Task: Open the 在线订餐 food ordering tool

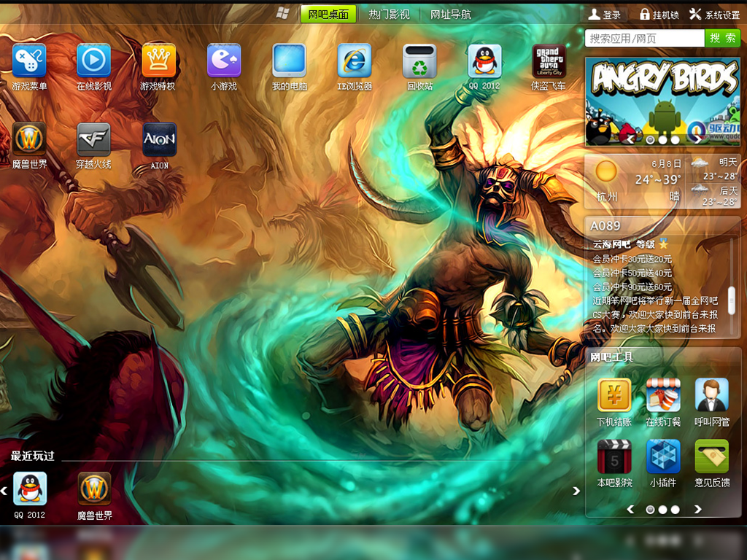Action: 663,394
